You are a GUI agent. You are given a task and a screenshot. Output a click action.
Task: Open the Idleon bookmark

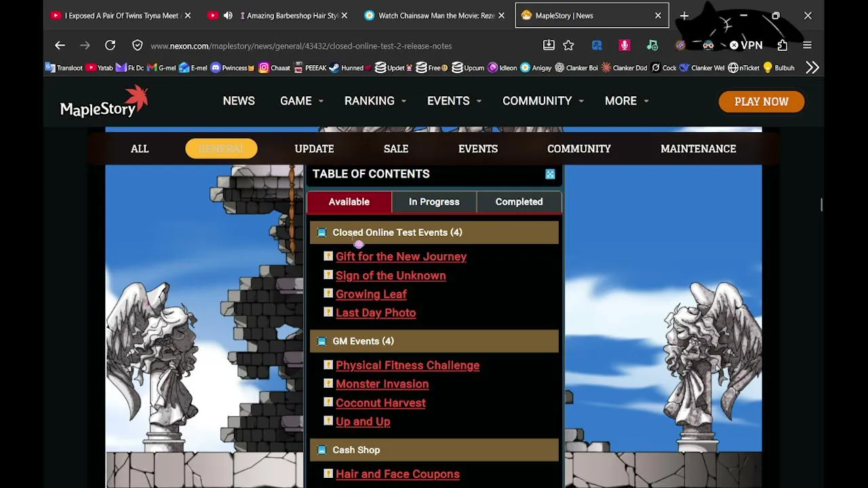tap(502, 68)
